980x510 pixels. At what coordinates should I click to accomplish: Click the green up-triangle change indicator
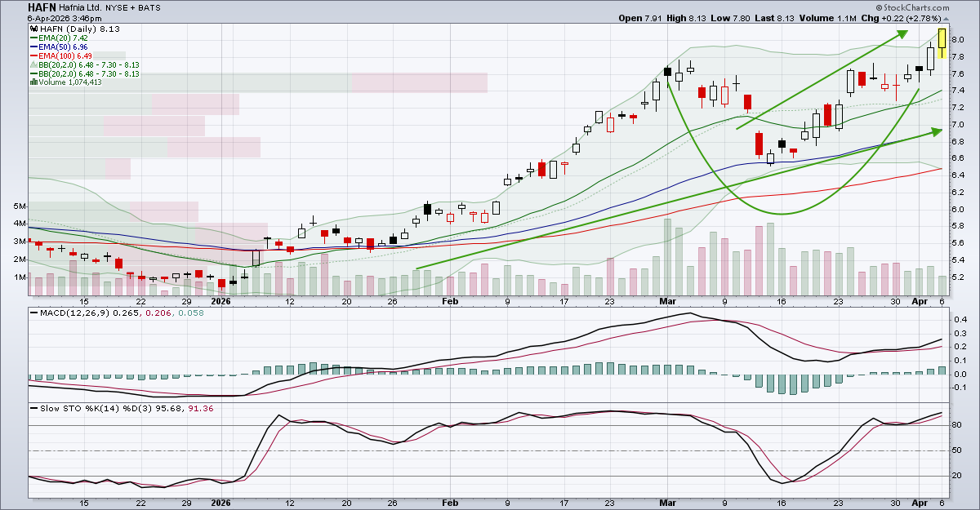[945, 17]
